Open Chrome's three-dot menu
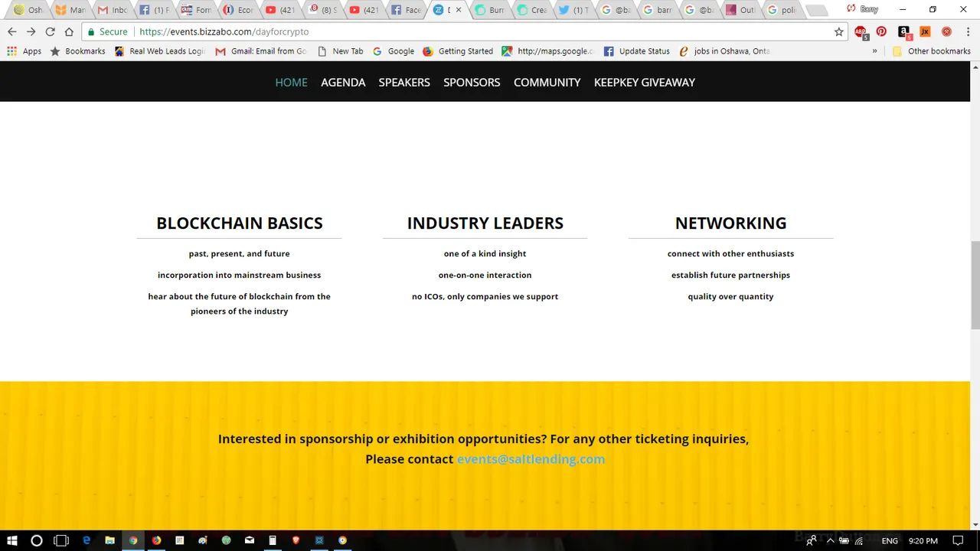 click(967, 31)
